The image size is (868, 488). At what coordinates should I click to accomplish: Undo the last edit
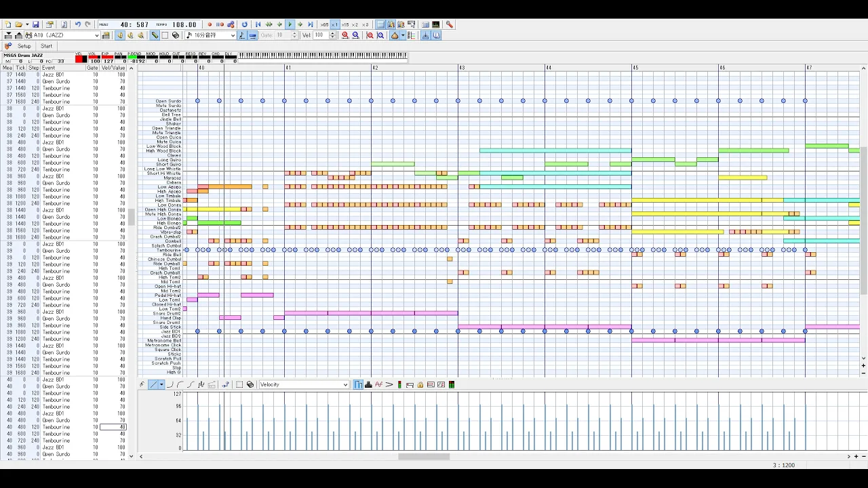[78, 24]
